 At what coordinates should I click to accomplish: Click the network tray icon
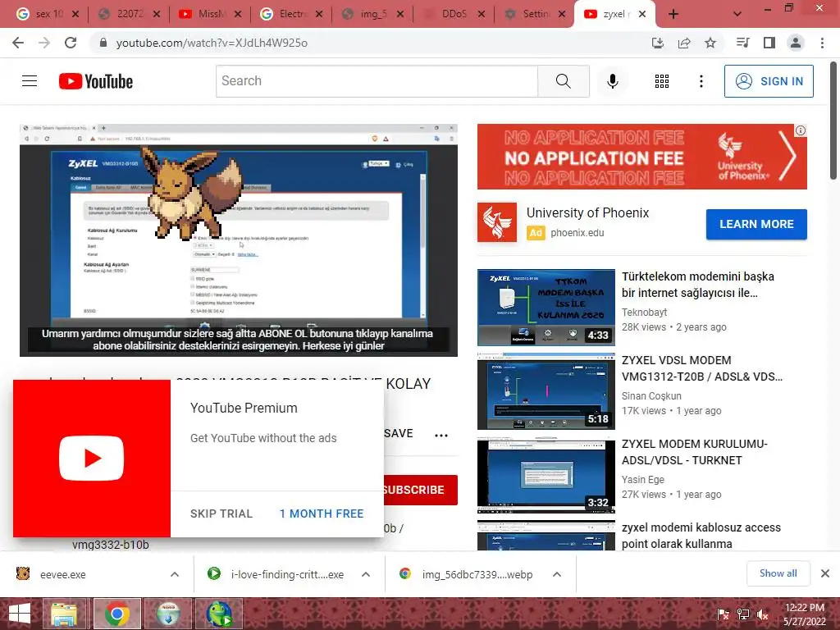[743, 614]
